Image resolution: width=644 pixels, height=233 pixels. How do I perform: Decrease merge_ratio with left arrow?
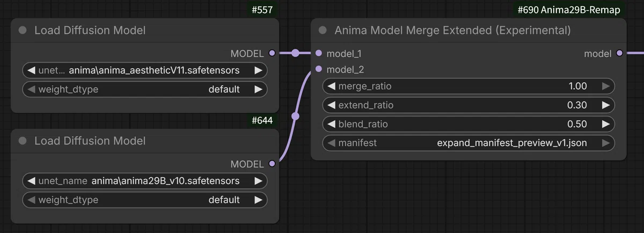[x=331, y=86]
